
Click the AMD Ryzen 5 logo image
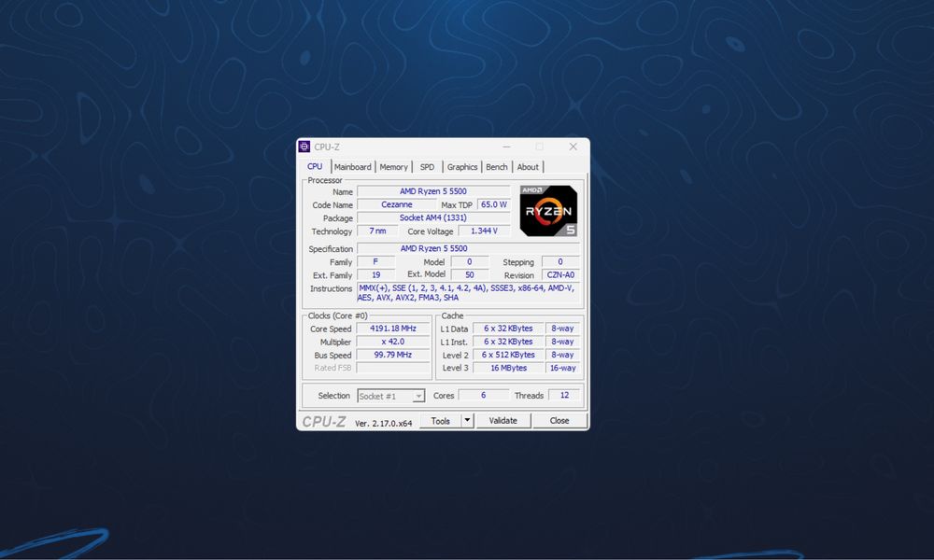coord(548,211)
